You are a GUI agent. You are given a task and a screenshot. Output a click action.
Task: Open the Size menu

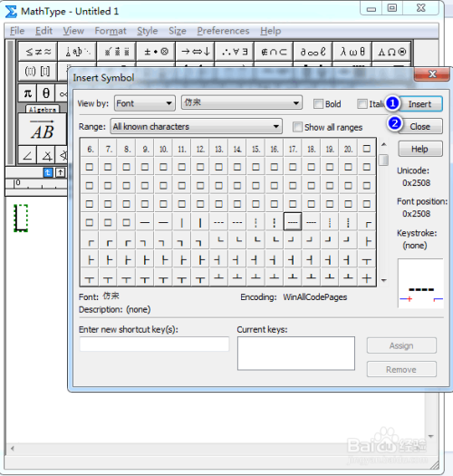[x=178, y=31]
